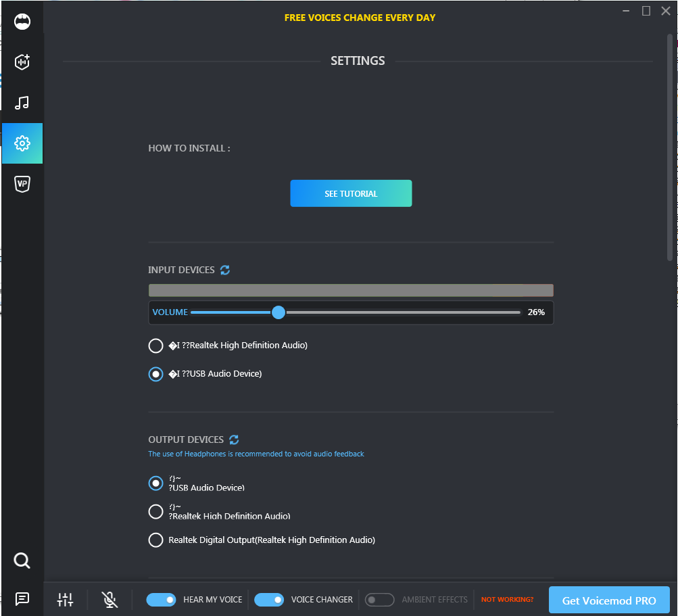Image resolution: width=678 pixels, height=616 pixels.
Task: Click the headphones recommendation text
Action: pyautogui.click(x=256, y=454)
